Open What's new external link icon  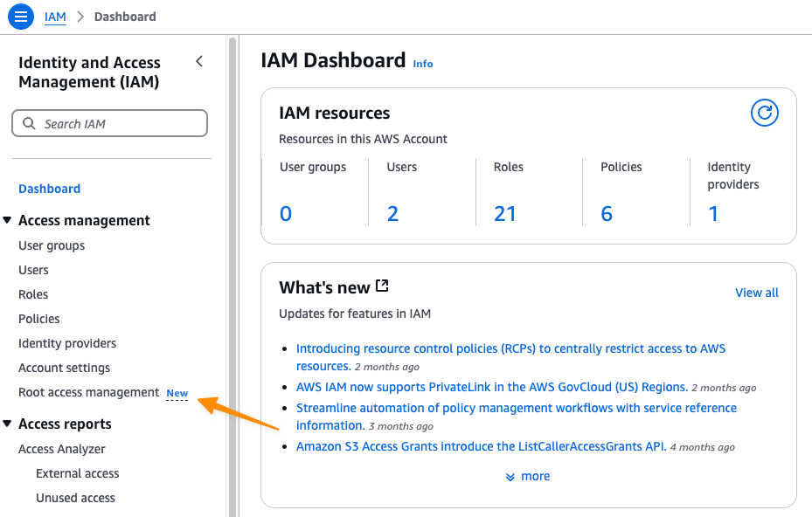[382, 286]
